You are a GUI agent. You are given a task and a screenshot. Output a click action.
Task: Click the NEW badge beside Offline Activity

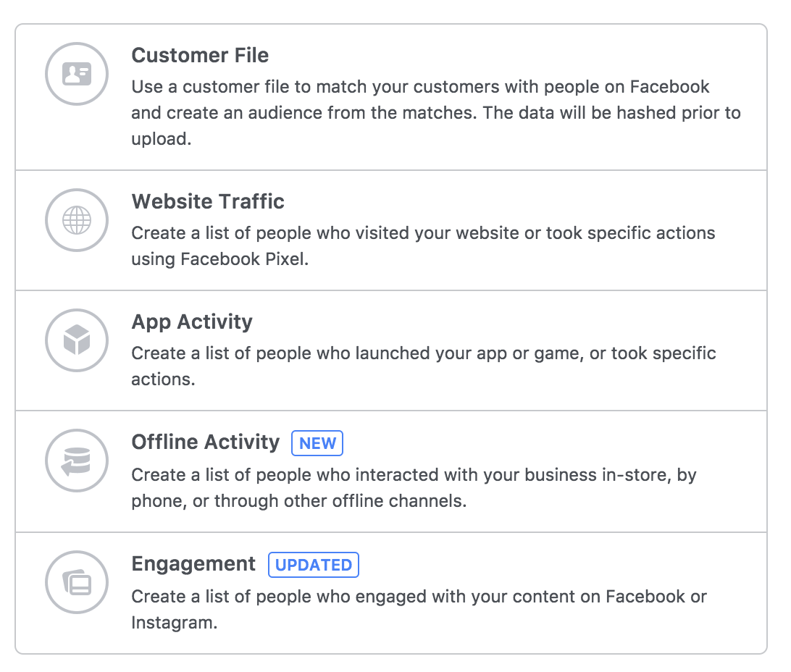pos(317,443)
